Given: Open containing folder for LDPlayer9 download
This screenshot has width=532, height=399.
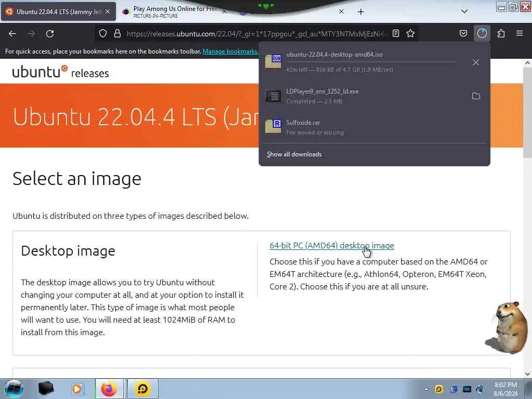Looking at the screenshot, I should (x=476, y=96).
